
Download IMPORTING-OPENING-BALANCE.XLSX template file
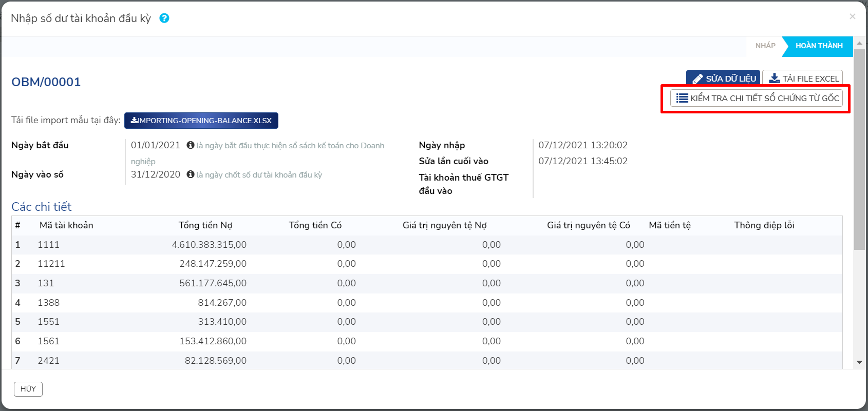[201, 121]
